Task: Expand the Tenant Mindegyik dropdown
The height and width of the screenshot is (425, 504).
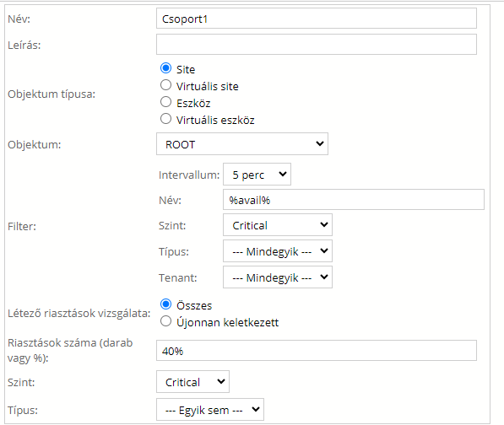Action: 278,277
